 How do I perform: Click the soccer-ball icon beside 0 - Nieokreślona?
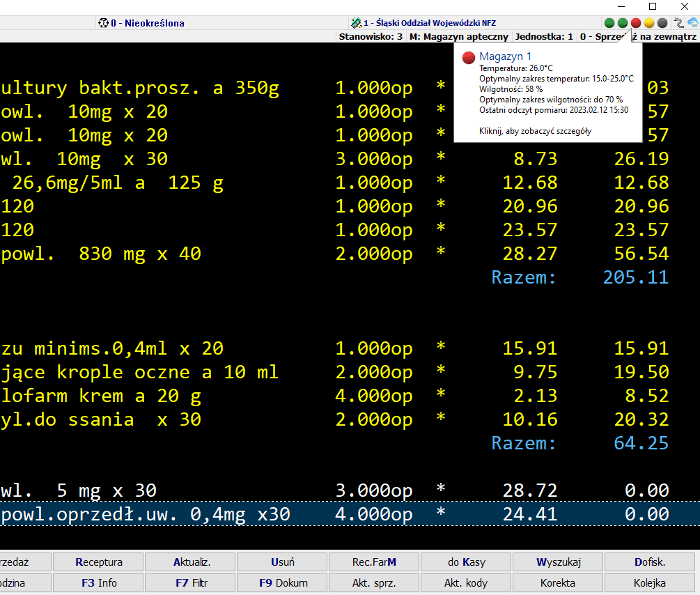104,23
